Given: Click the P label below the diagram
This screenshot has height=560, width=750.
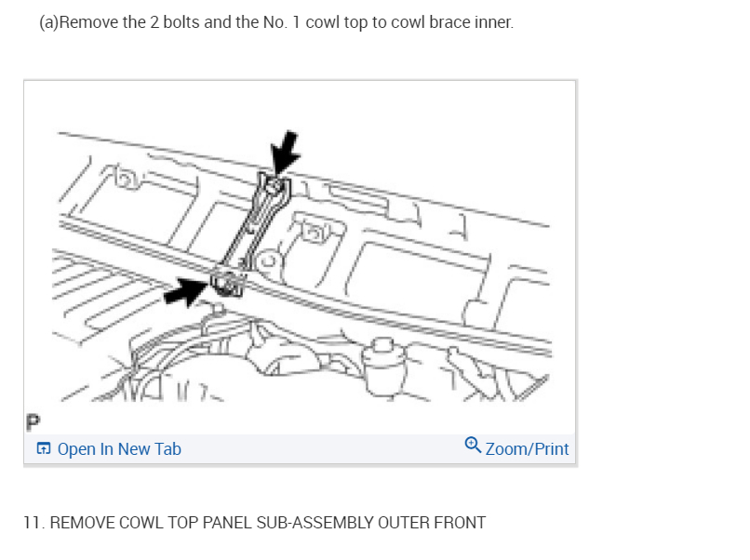Looking at the screenshot, I should coord(33,422).
